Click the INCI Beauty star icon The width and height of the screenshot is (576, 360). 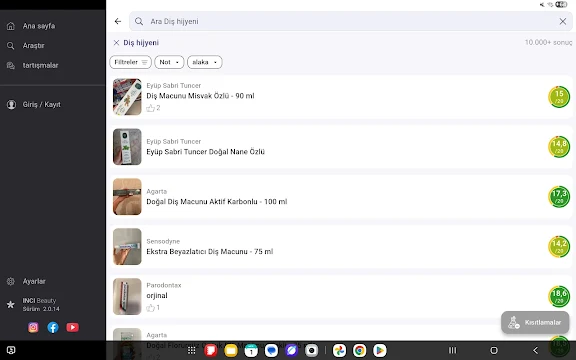click(x=11, y=305)
